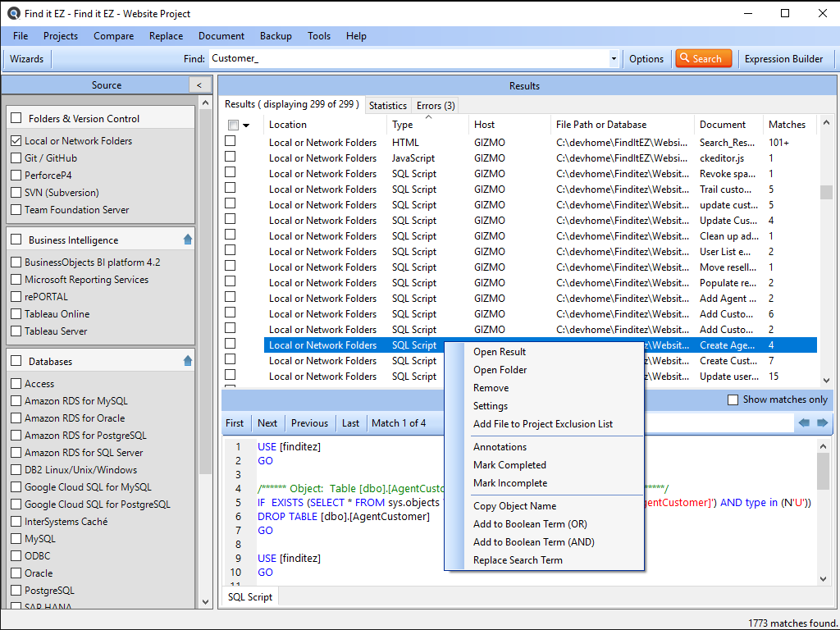This screenshot has height=630, width=840.
Task: Choose Copy Object Name from context menu
Action: (514, 506)
